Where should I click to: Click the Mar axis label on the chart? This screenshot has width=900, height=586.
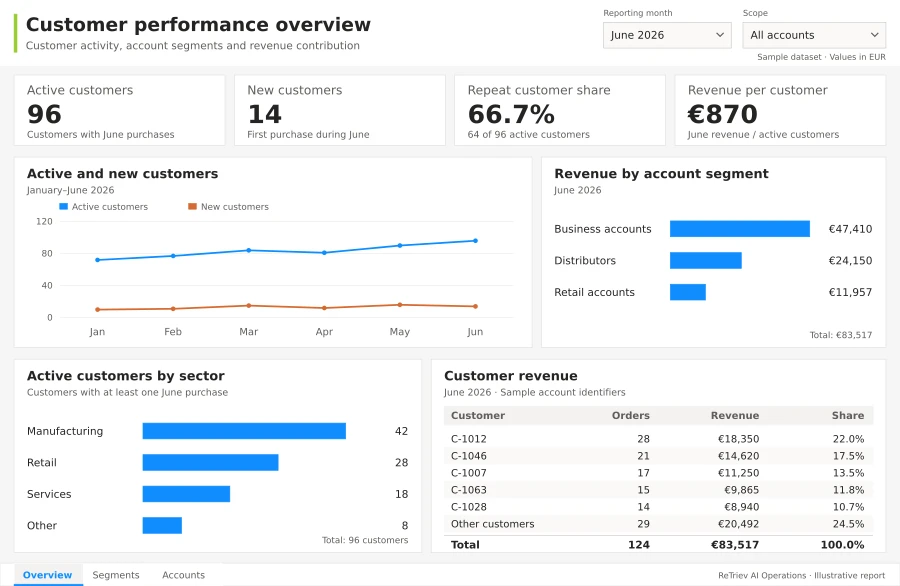(249, 331)
